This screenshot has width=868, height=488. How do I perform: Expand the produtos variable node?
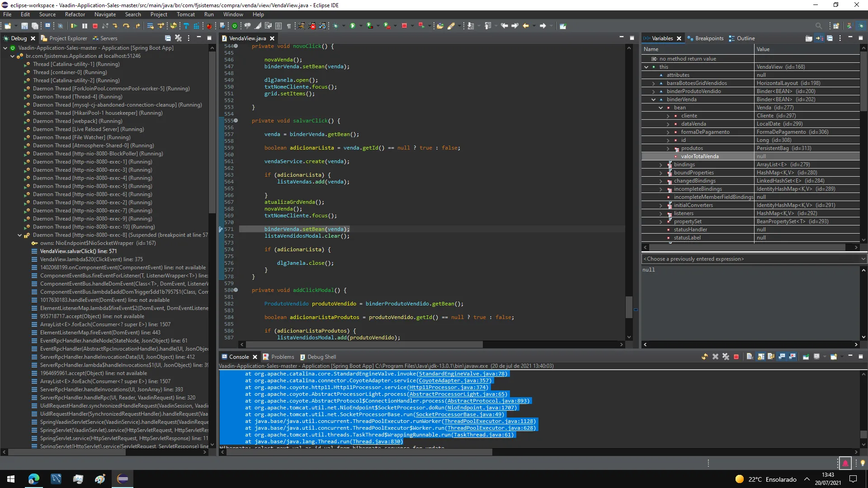point(668,148)
